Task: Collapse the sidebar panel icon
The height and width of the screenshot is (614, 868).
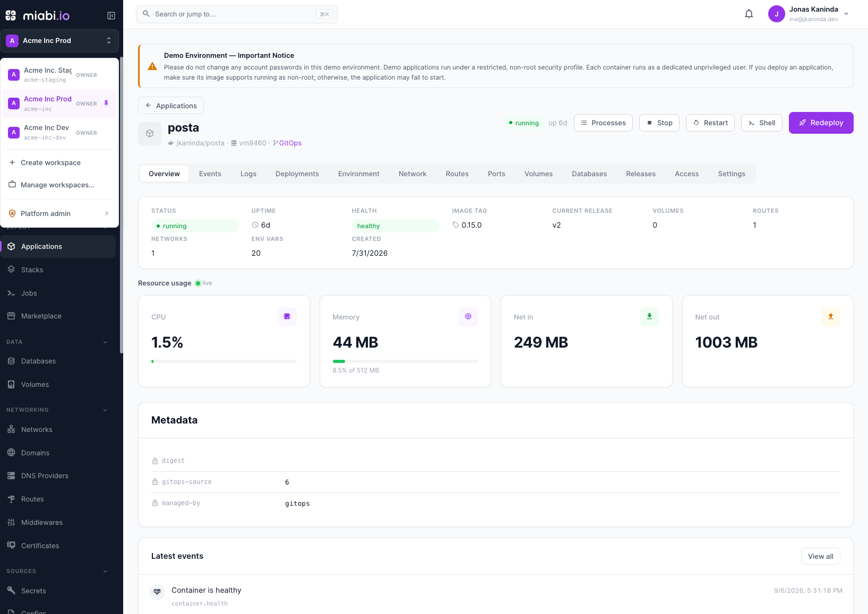Action: [111, 15]
